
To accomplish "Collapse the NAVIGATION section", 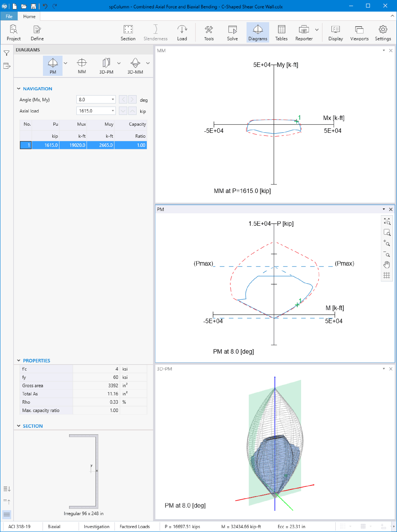I will pyautogui.click(x=19, y=89).
